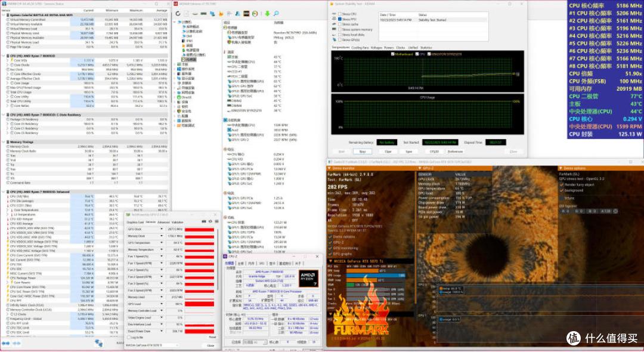644x352 pixels.
Task: Collapse FurMark Demo monitor panel
Action: click(329, 168)
